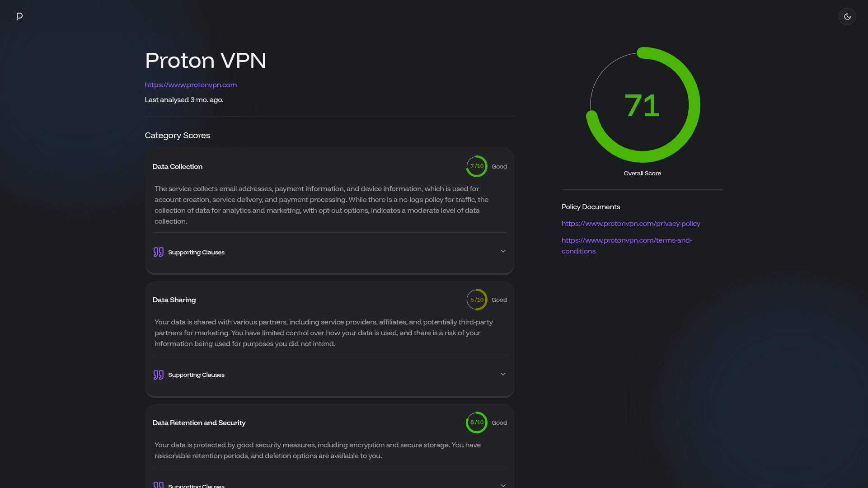The width and height of the screenshot is (868, 488).
Task: Click the Proton VPN page title
Action: point(205,60)
